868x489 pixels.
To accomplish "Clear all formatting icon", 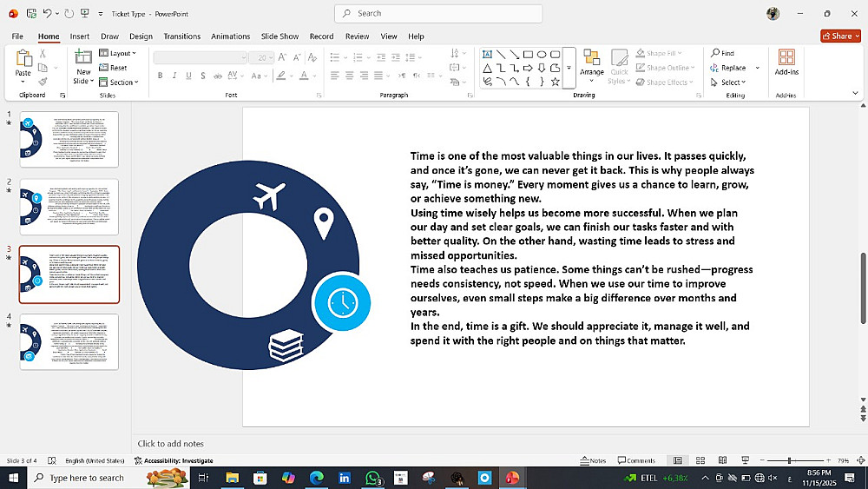I will pyautogui.click(x=312, y=57).
